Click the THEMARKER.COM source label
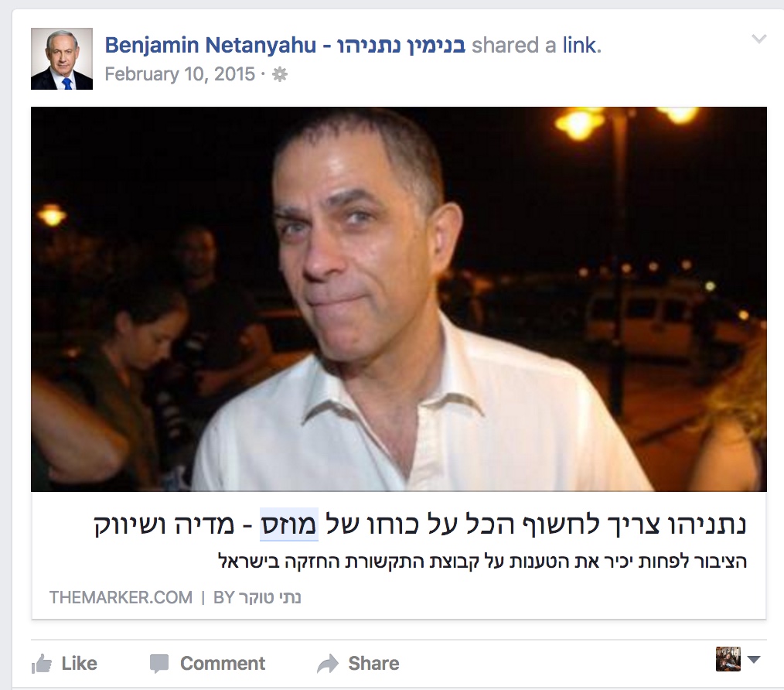 coord(121,597)
